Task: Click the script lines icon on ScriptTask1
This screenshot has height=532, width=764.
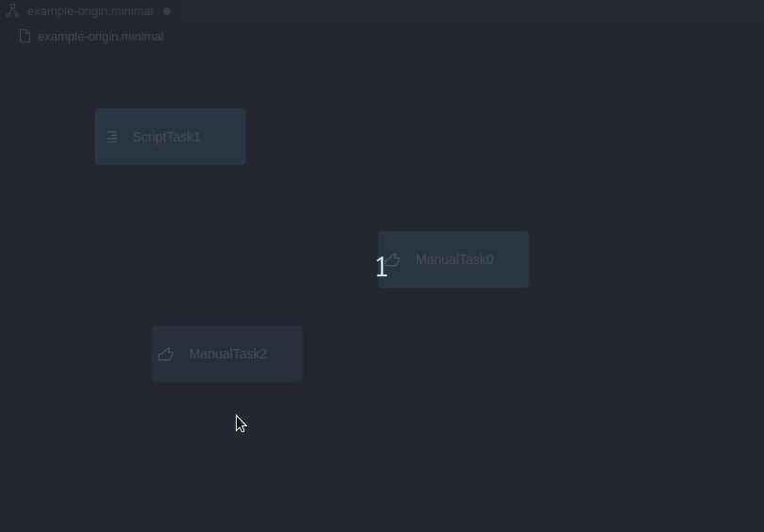Action: 111,137
